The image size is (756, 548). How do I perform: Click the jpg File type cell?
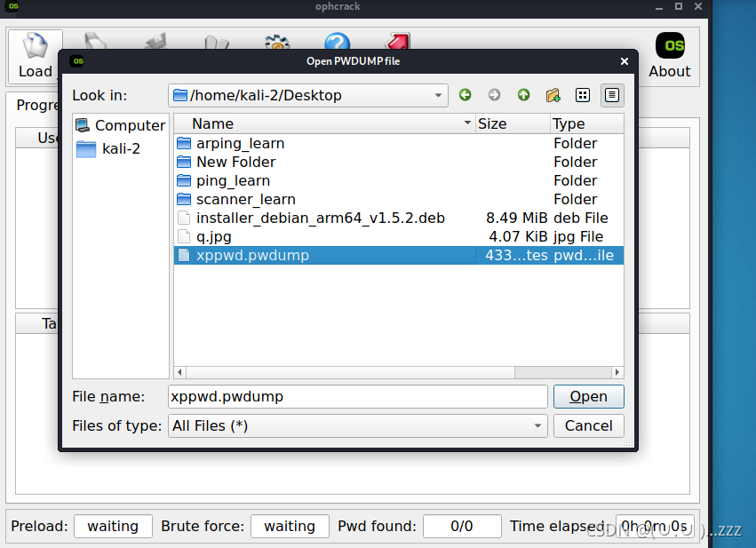578,236
